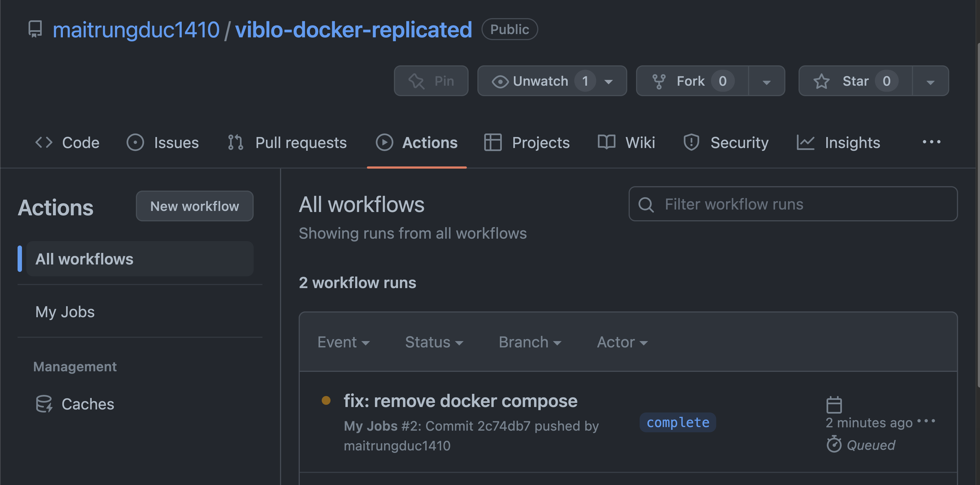Expand the Star lists dropdown arrow
The height and width of the screenshot is (485, 980).
(930, 82)
